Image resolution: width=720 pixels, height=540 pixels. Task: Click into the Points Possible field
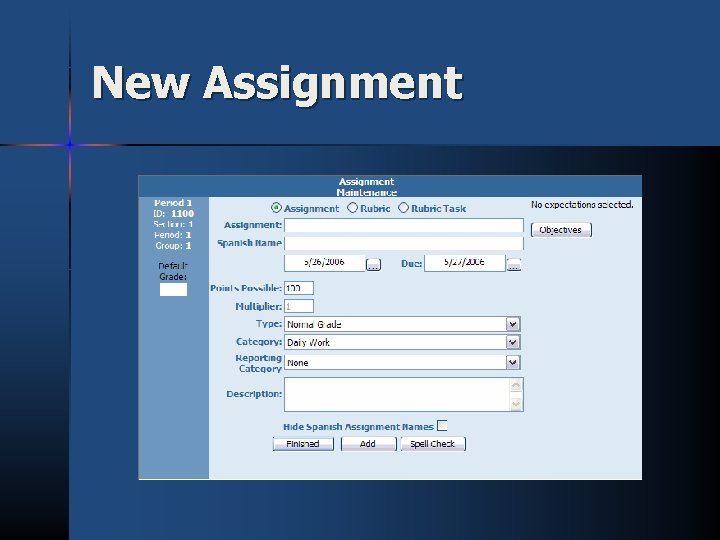tap(299, 288)
